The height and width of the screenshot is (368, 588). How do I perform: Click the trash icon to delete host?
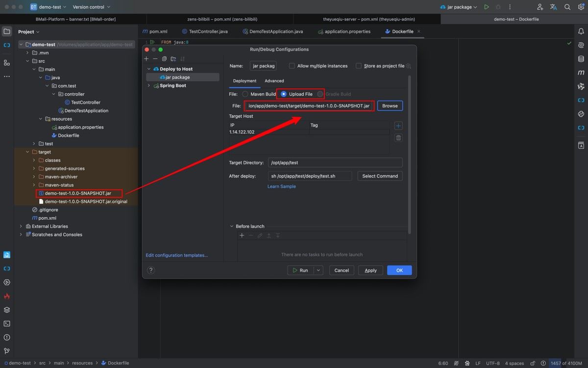click(x=398, y=138)
